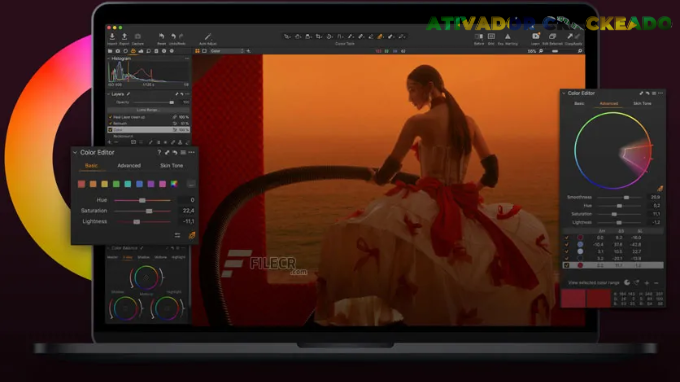Switch to Advanced tab in left Color Editor

(129, 166)
